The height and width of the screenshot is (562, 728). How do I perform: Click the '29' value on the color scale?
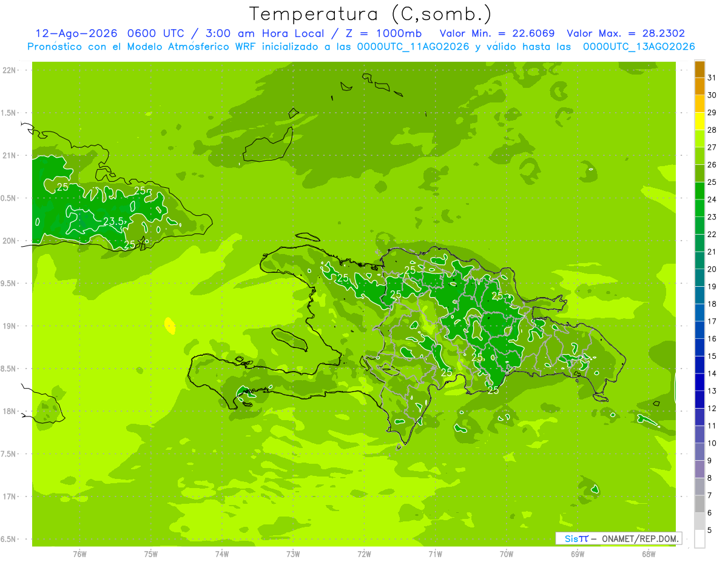pos(712,112)
